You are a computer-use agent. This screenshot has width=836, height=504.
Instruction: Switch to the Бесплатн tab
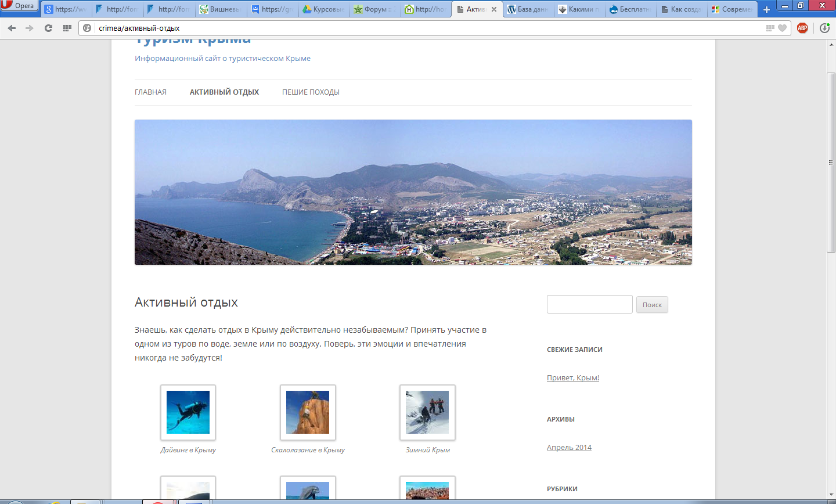click(630, 9)
